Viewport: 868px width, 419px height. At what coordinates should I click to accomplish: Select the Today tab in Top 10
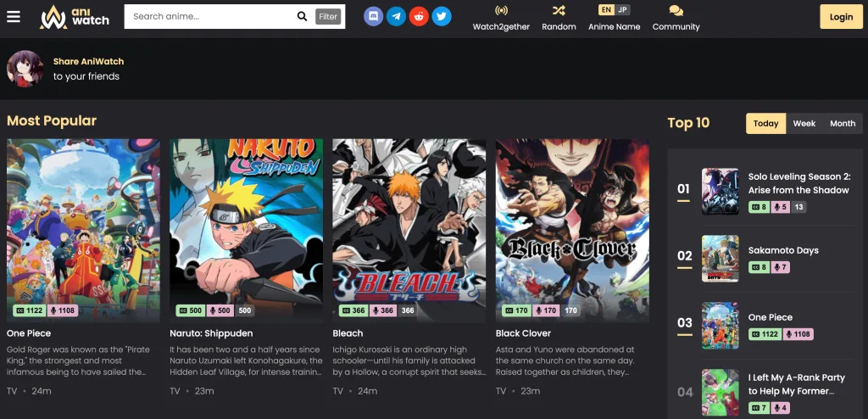click(x=765, y=124)
